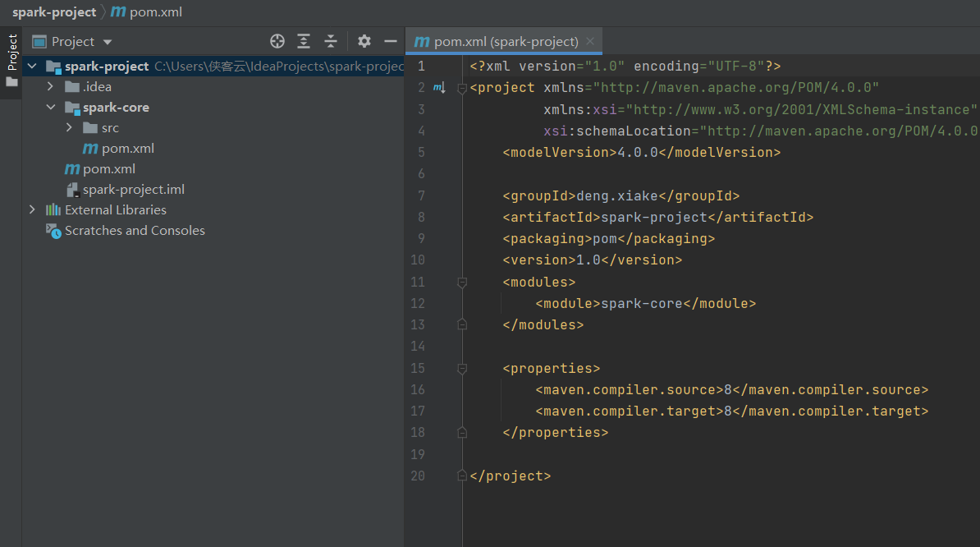Close the pom.xml (spark-project) editor tab
This screenshot has height=547, width=980.
pos(590,41)
